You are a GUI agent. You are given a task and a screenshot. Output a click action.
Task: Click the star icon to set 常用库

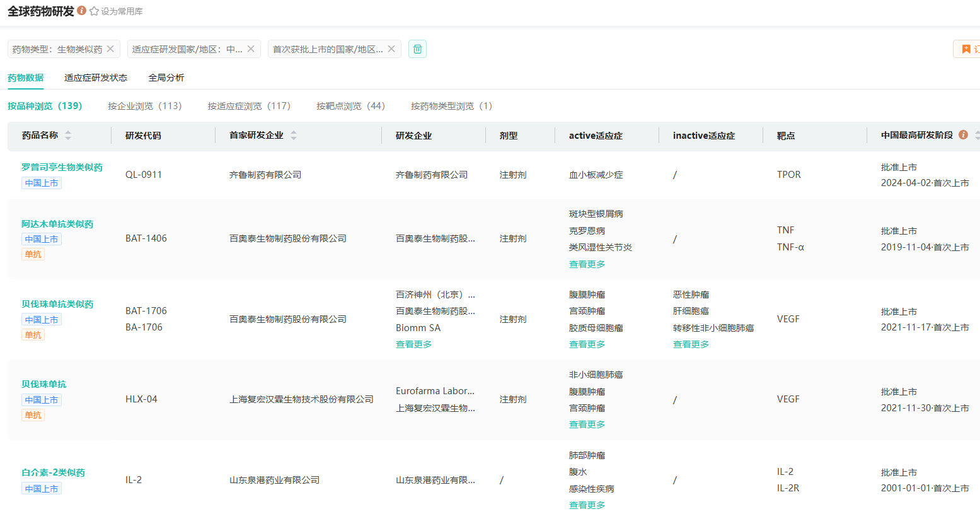(x=95, y=11)
